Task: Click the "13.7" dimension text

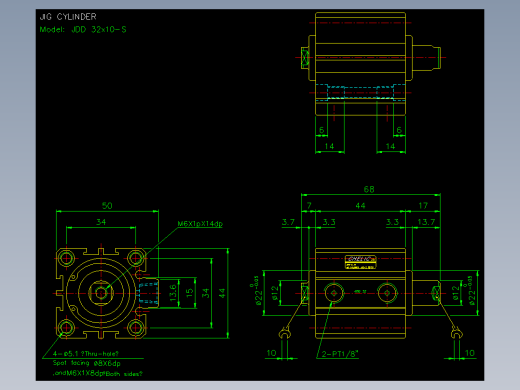Action: tap(426, 222)
